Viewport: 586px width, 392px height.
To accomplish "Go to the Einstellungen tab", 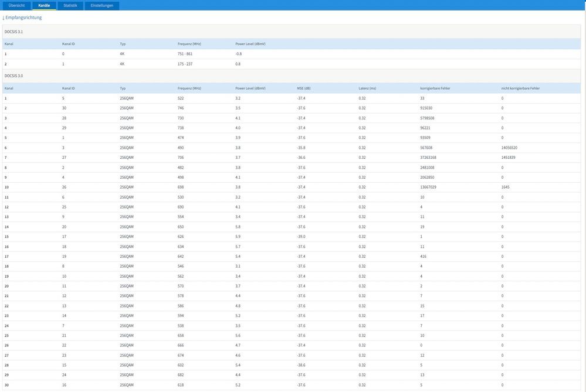I will pos(102,6).
